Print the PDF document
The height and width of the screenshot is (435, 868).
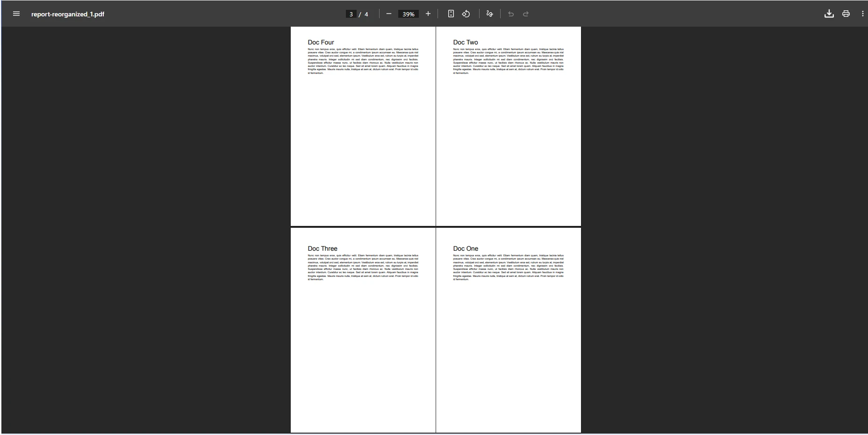(846, 14)
